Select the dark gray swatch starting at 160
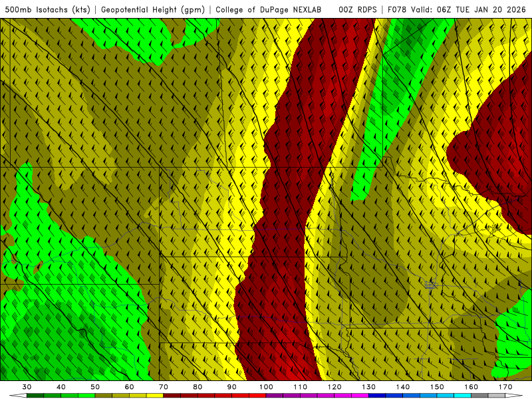532x399 pixels. [x=479, y=395]
